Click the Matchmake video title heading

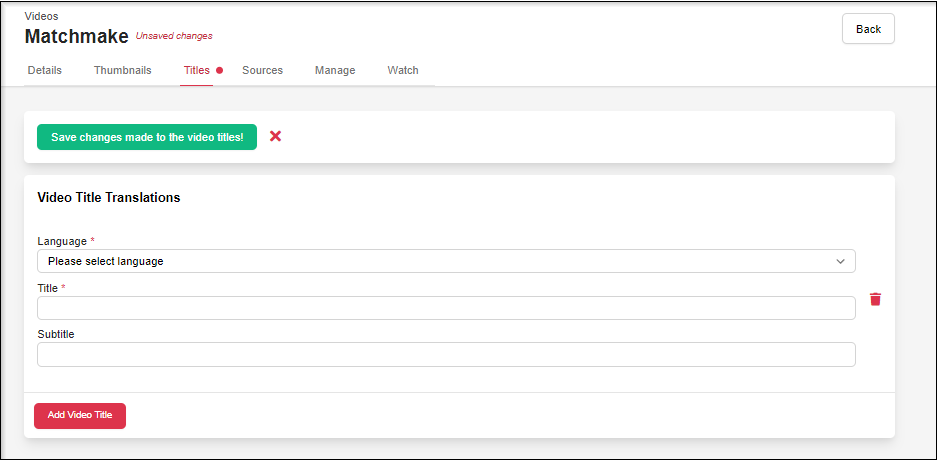[x=76, y=37]
